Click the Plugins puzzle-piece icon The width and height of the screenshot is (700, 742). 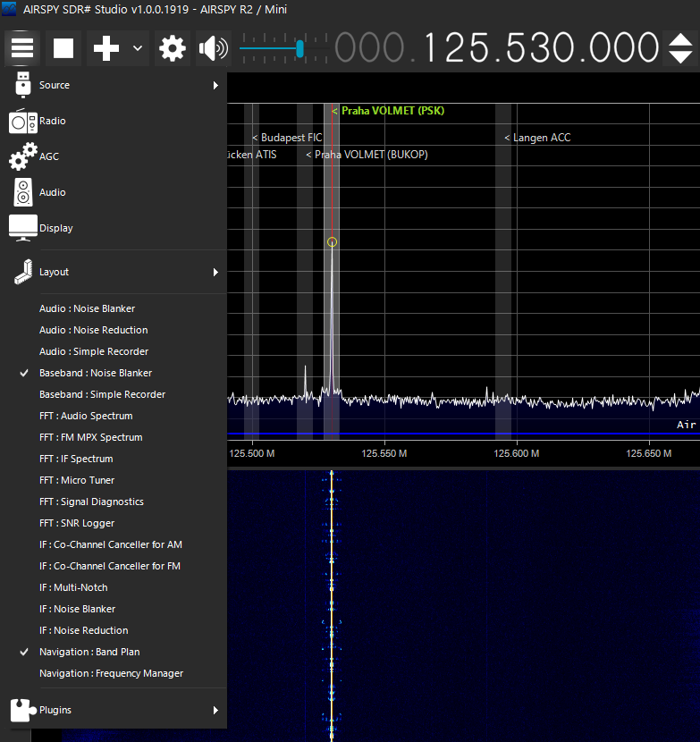22,711
